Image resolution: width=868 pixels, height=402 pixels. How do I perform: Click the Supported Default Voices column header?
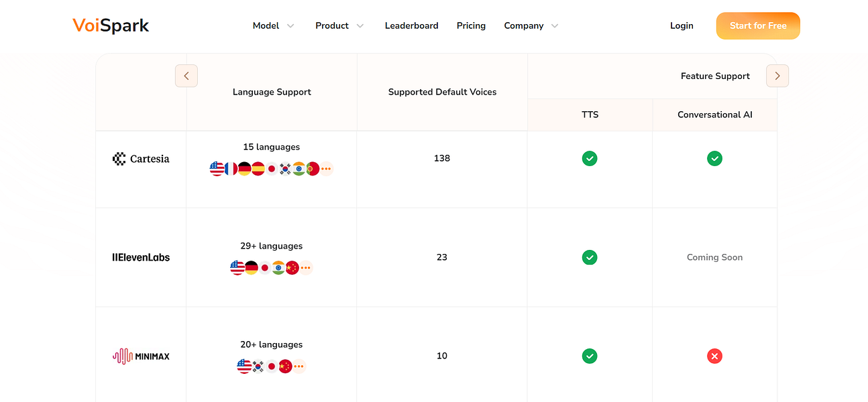442,92
